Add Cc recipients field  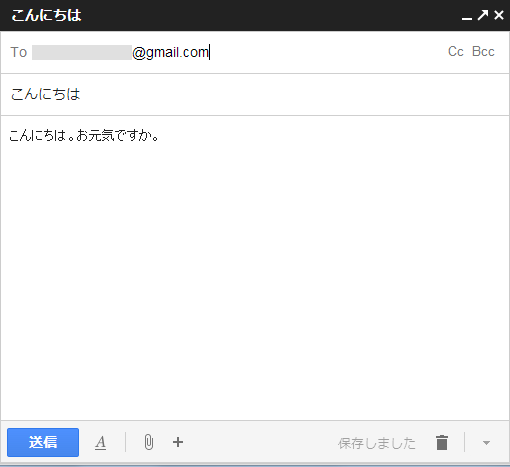(456, 52)
